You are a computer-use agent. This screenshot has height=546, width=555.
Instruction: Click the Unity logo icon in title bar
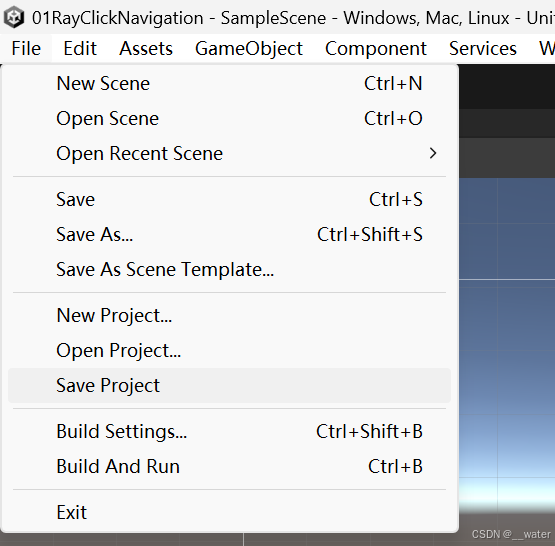click(14, 17)
